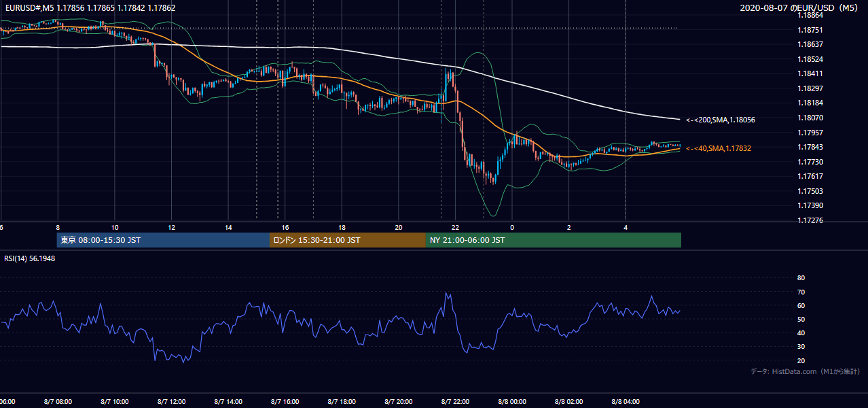The height and width of the screenshot is (408, 868).
Task: Click the 8/7 10:00 time label
Action: pyautogui.click(x=114, y=402)
